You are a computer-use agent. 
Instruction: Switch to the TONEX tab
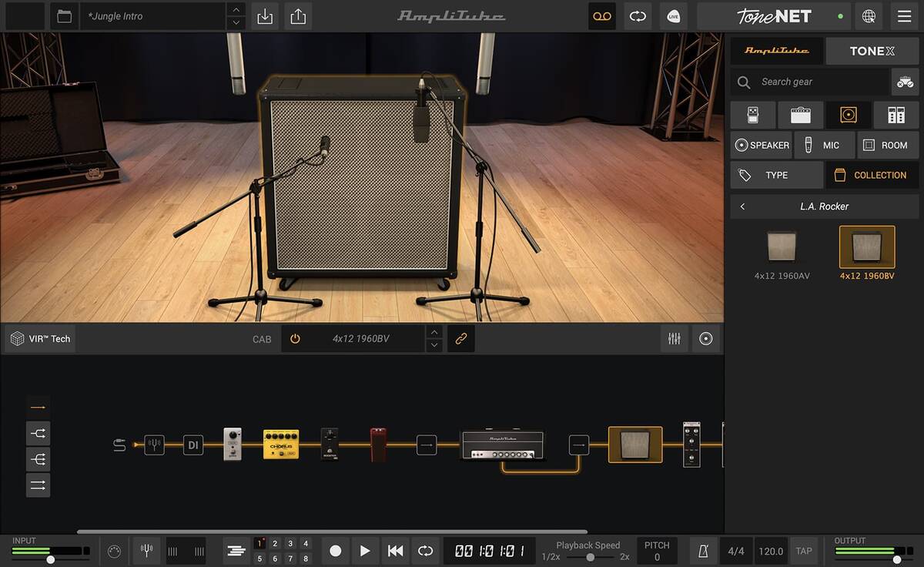pos(871,51)
